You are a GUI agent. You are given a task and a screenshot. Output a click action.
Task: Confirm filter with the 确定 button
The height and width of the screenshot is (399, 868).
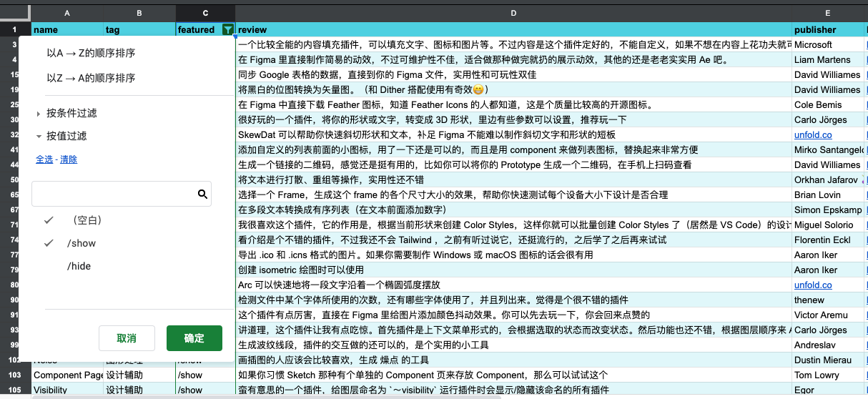point(194,338)
